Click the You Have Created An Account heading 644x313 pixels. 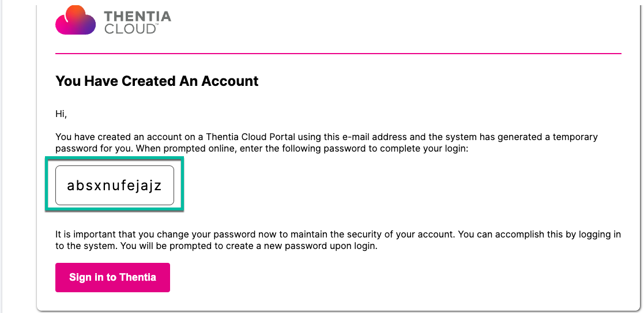157,81
